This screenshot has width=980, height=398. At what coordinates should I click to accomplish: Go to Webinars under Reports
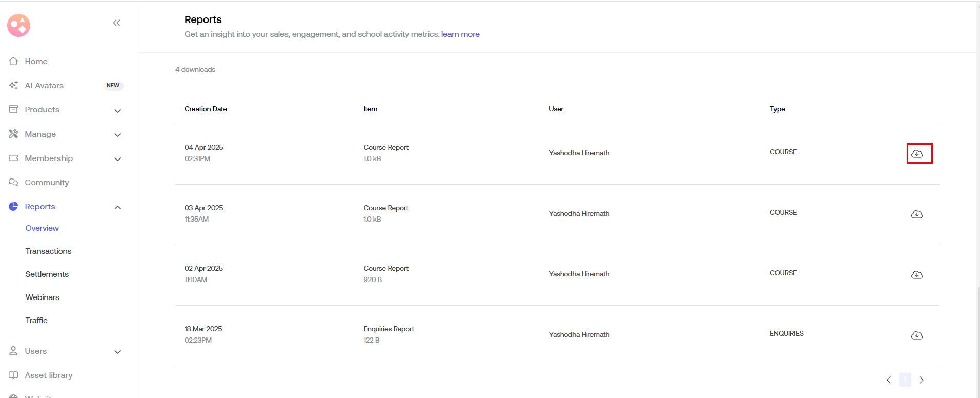[x=42, y=297]
